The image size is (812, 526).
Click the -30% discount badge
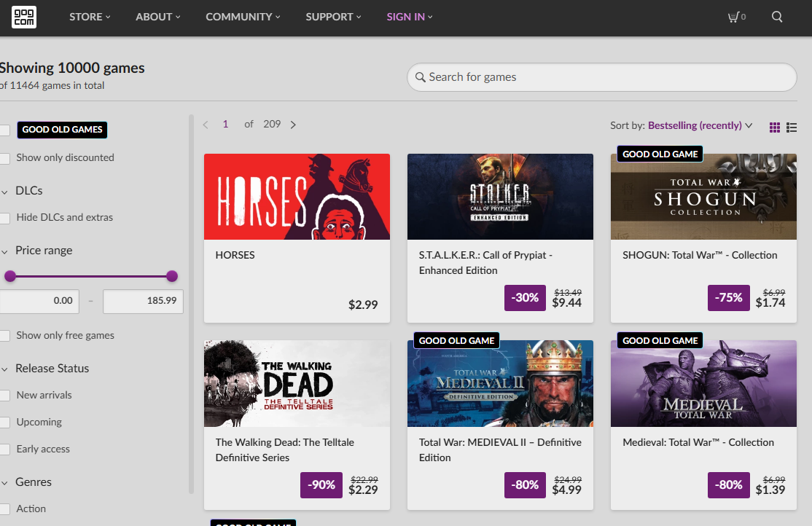pos(525,298)
